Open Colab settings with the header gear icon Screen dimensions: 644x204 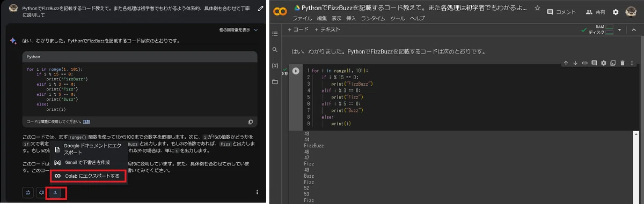point(616,12)
